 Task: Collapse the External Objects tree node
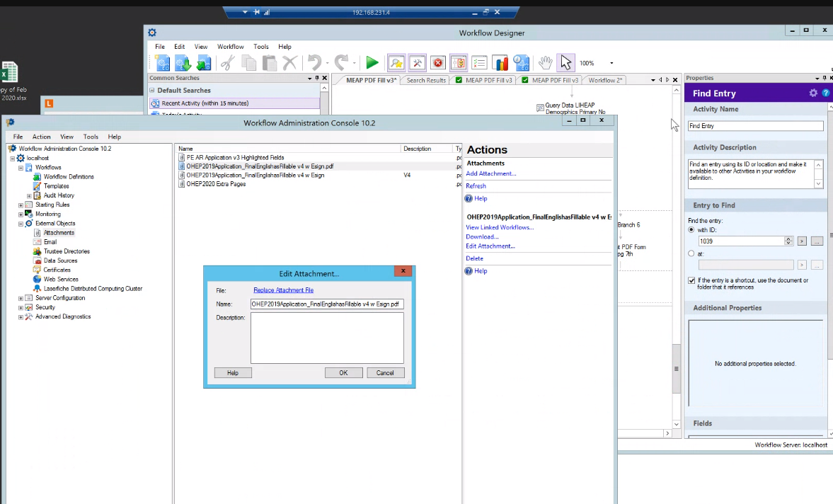pyautogui.click(x=21, y=223)
